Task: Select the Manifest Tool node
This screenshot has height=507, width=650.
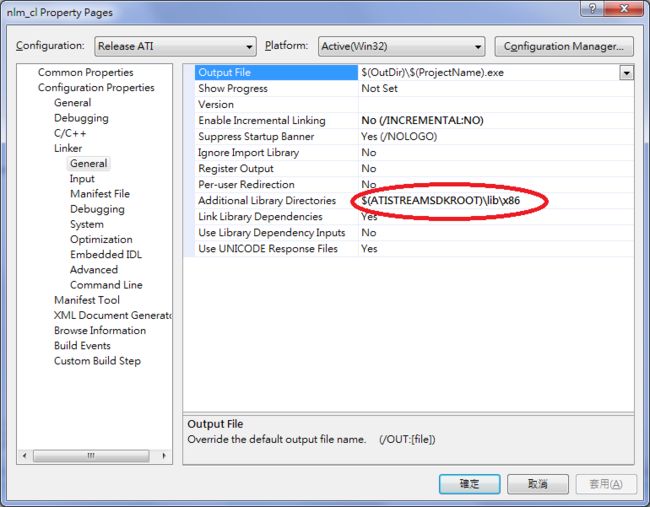Action: [87, 300]
